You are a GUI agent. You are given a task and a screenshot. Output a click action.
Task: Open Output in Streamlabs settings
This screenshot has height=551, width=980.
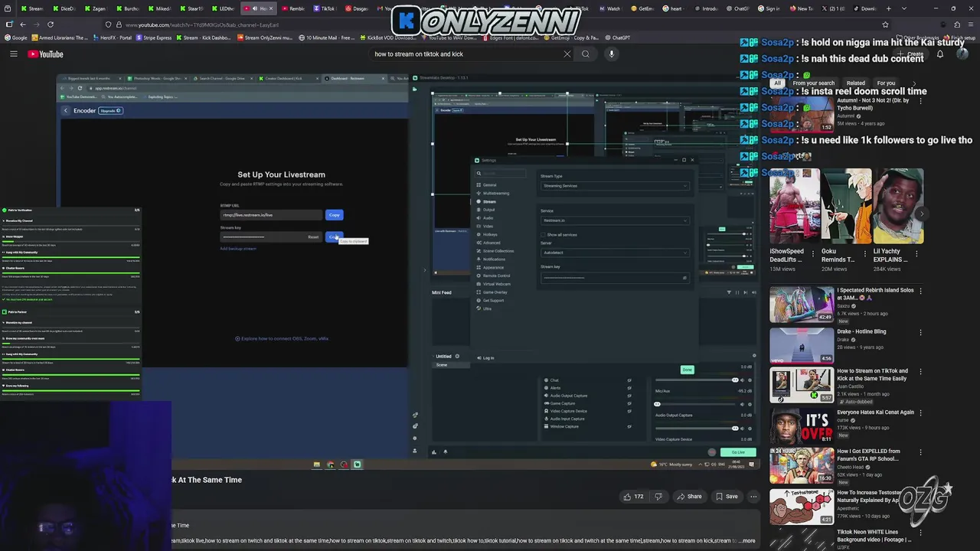[488, 210]
